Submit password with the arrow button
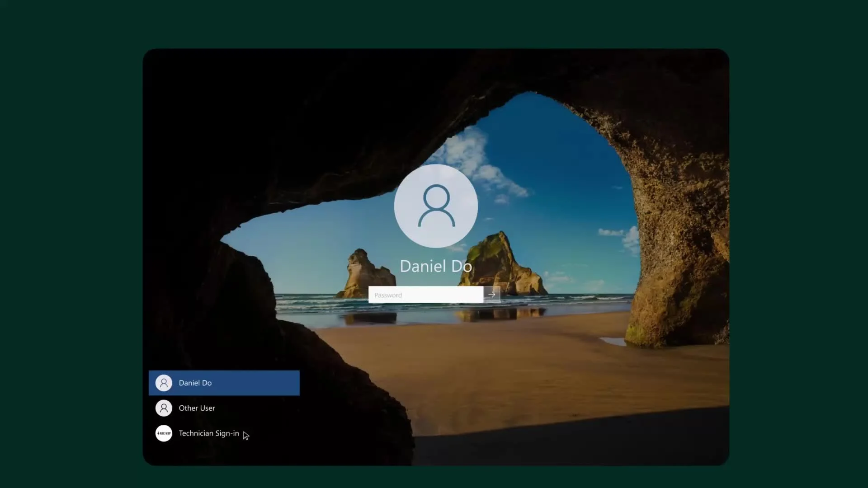Viewport: 868px width, 488px height. pos(492,295)
